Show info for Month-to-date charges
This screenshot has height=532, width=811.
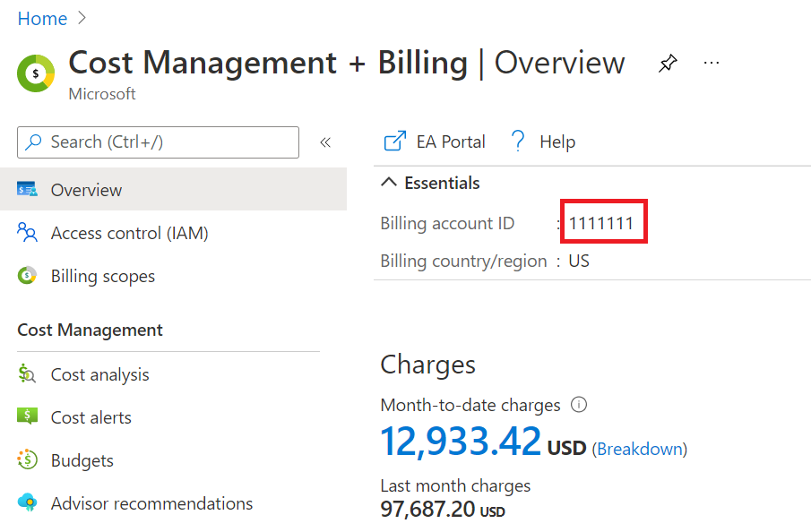[579, 405]
